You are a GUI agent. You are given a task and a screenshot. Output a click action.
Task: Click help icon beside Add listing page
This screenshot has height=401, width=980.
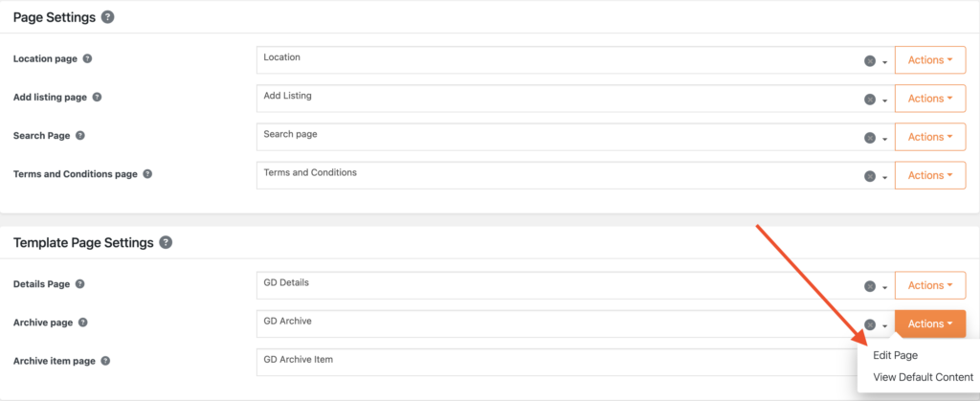97,98
